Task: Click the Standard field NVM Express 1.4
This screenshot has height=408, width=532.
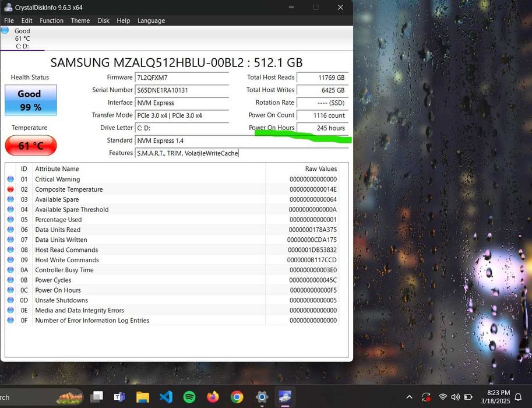Action: point(242,140)
